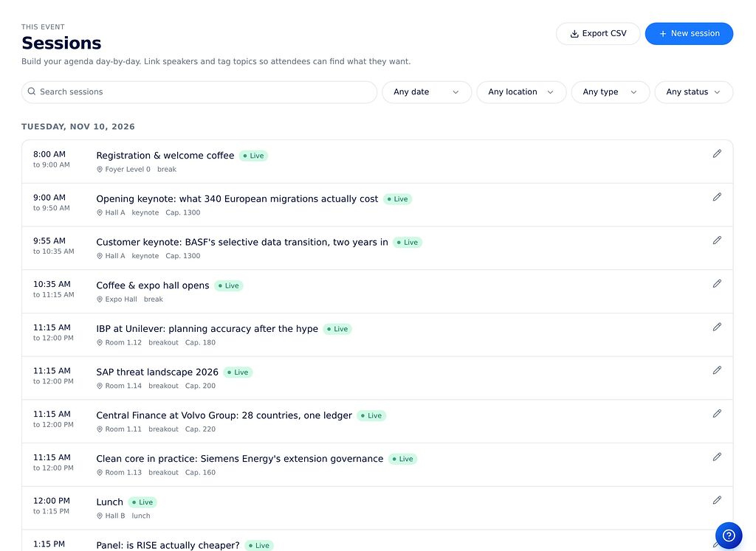Click the Room 1.11 location pin icon
756x551 pixels.
pos(100,429)
